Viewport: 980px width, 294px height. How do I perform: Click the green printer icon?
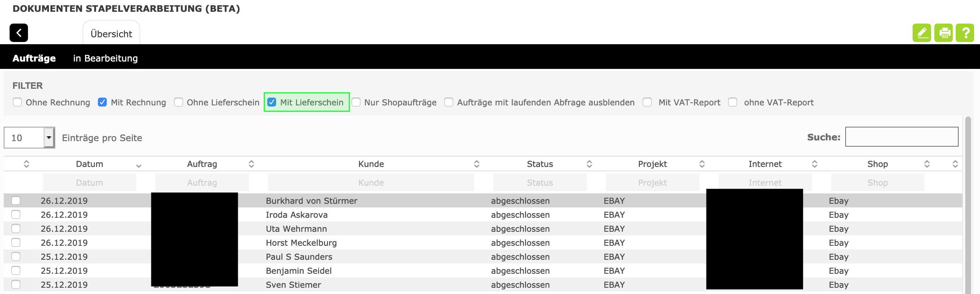944,33
